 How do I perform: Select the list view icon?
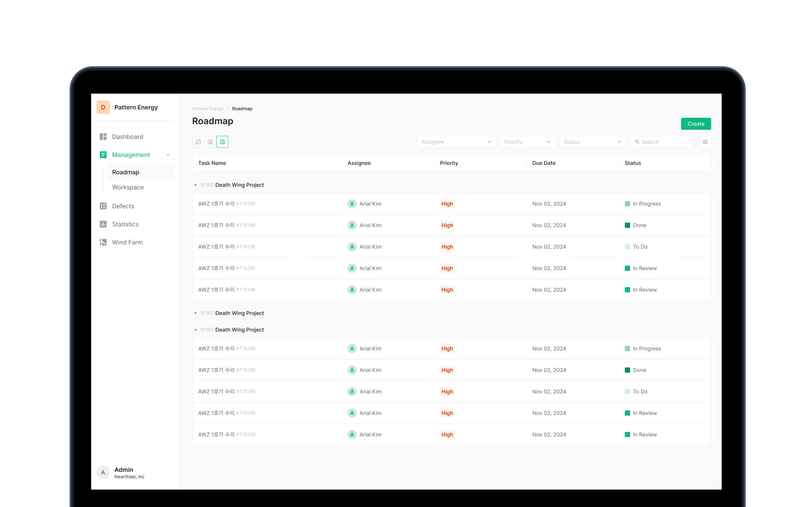click(x=222, y=142)
